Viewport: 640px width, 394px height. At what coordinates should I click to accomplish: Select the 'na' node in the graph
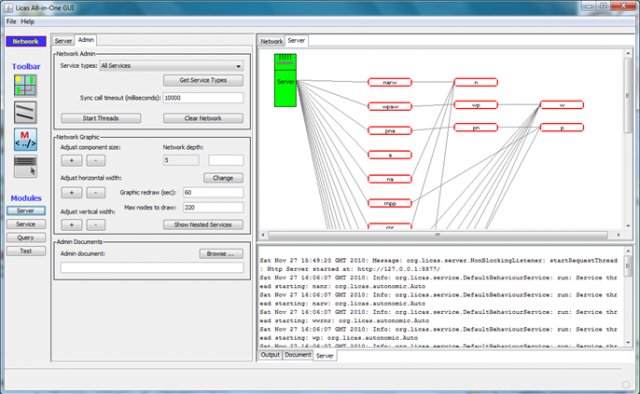[390, 179]
